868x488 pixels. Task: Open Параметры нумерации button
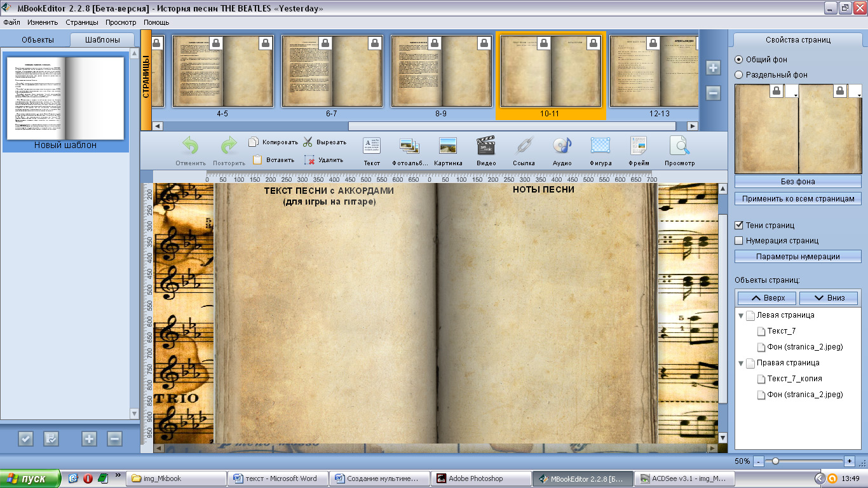click(x=797, y=257)
